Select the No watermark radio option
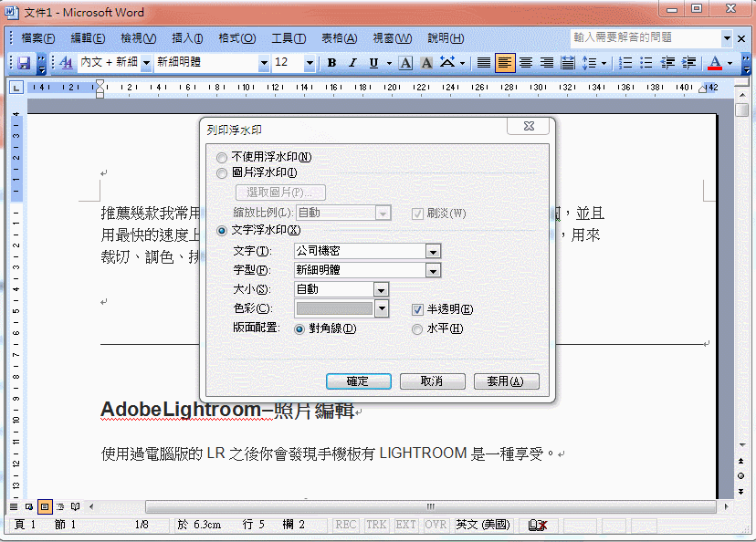The image size is (756, 542). pos(222,158)
